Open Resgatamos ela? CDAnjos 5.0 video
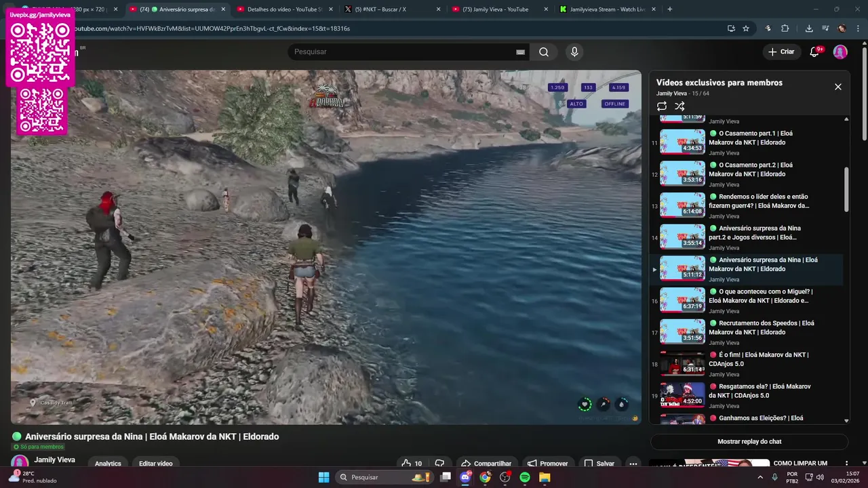 (x=746, y=395)
